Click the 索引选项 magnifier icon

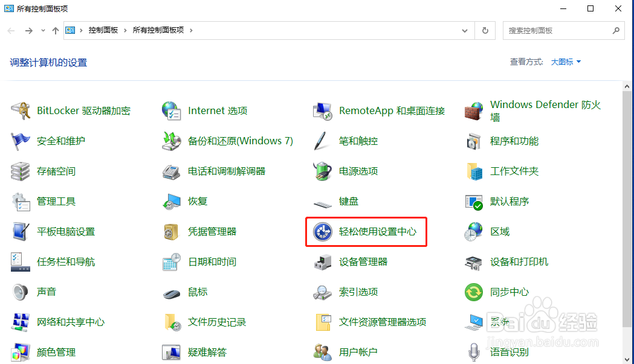tap(323, 292)
